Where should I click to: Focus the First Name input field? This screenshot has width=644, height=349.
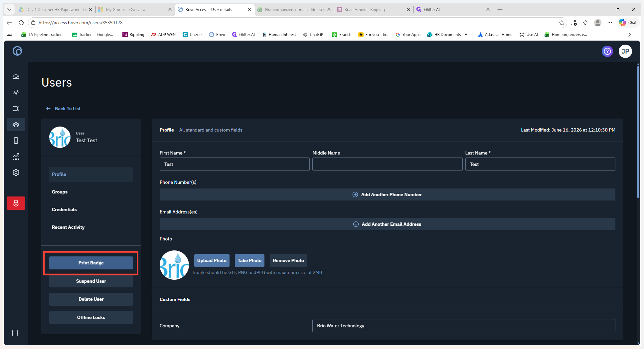(x=235, y=164)
